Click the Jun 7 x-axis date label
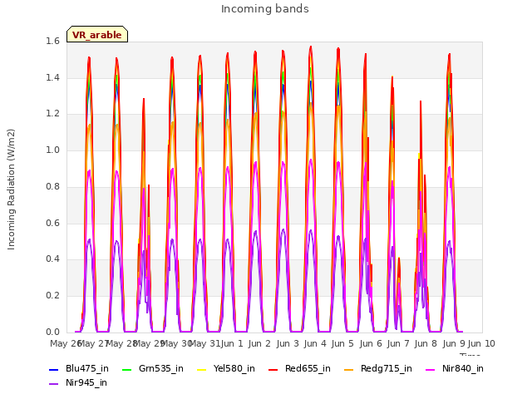 pos(398,343)
